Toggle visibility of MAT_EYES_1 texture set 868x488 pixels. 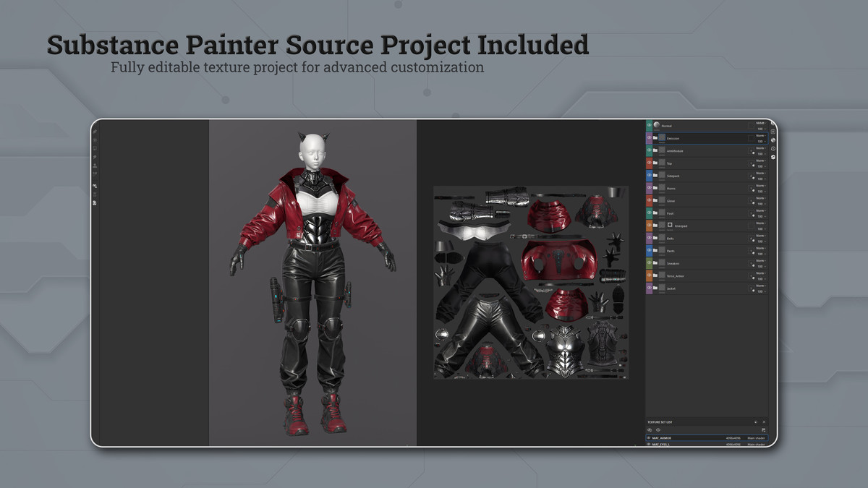[x=649, y=444]
